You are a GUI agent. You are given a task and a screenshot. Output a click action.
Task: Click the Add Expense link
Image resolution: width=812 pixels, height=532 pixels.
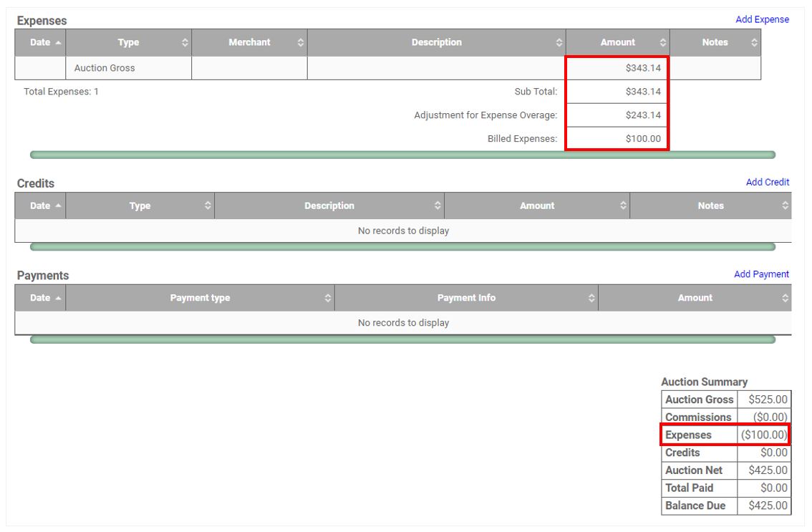click(x=762, y=19)
